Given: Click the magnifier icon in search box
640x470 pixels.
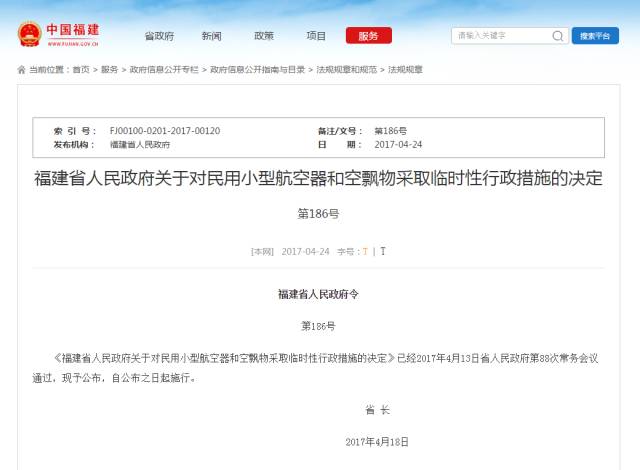Looking at the screenshot, I should click(558, 36).
